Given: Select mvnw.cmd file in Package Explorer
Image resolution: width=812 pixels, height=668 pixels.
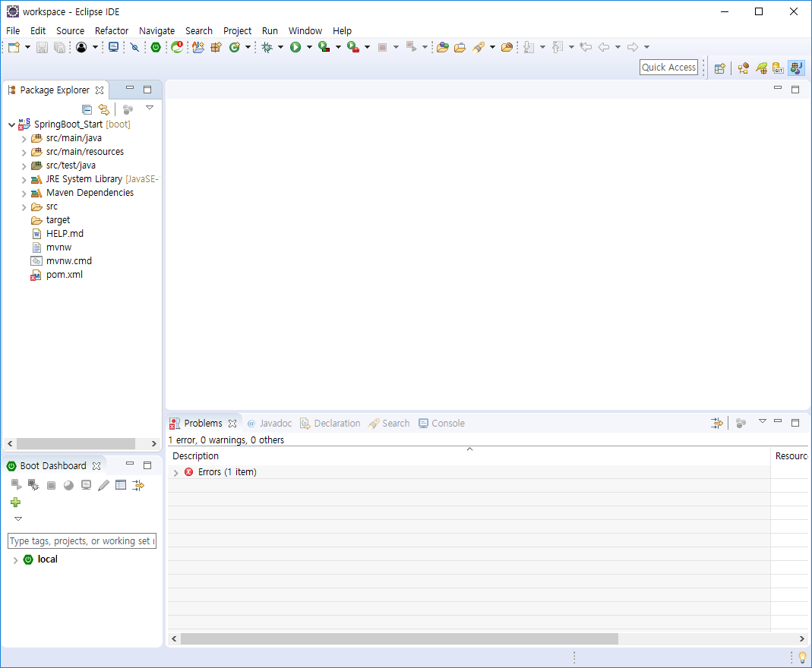Looking at the screenshot, I should pos(69,261).
